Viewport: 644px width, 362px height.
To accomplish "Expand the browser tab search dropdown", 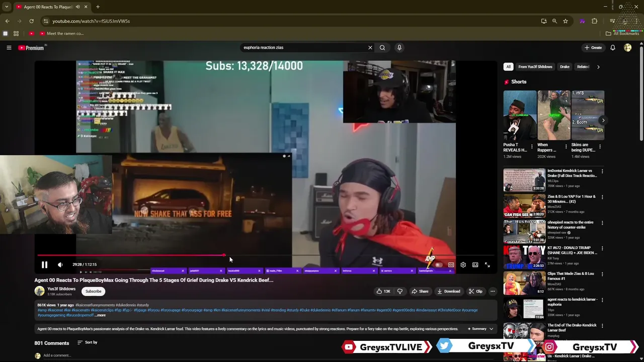I will (x=6, y=7).
